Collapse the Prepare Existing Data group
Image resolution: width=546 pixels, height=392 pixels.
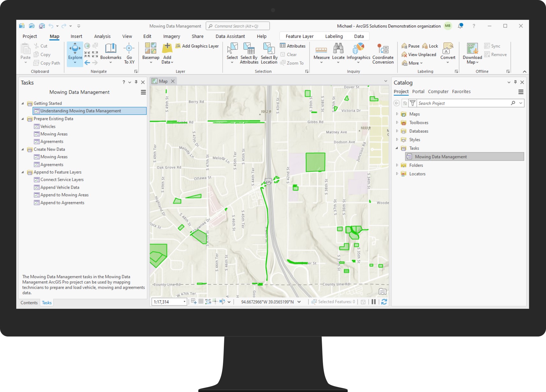point(23,119)
